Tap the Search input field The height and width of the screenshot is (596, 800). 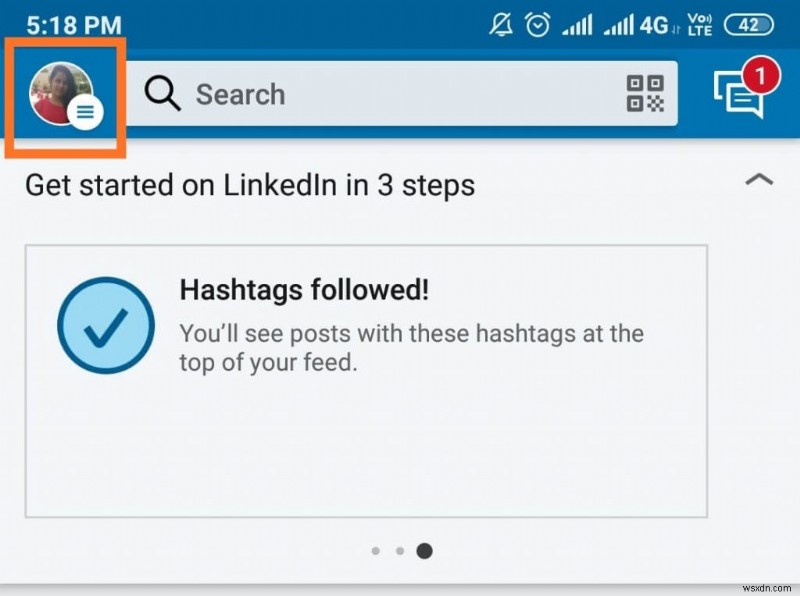(350, 94)
